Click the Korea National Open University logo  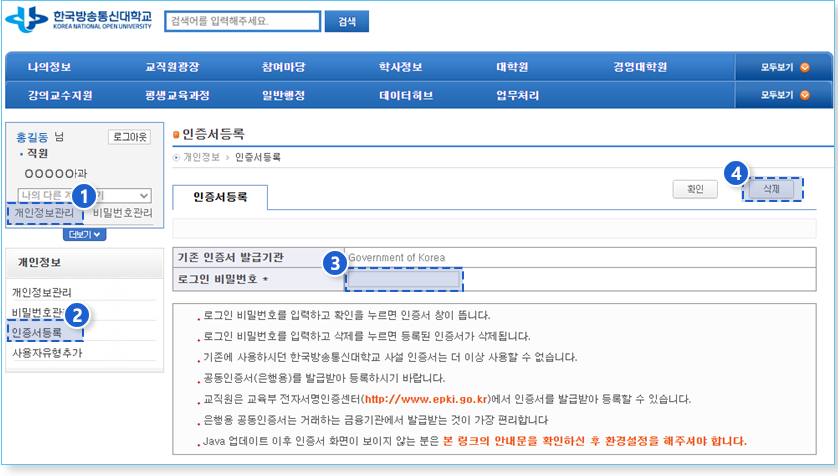coord(79,20)
